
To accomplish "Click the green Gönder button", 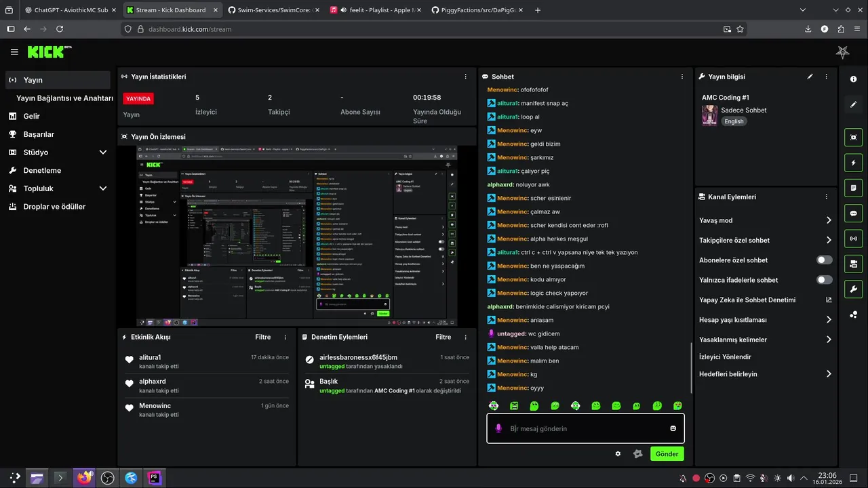I will click(667, 453).
